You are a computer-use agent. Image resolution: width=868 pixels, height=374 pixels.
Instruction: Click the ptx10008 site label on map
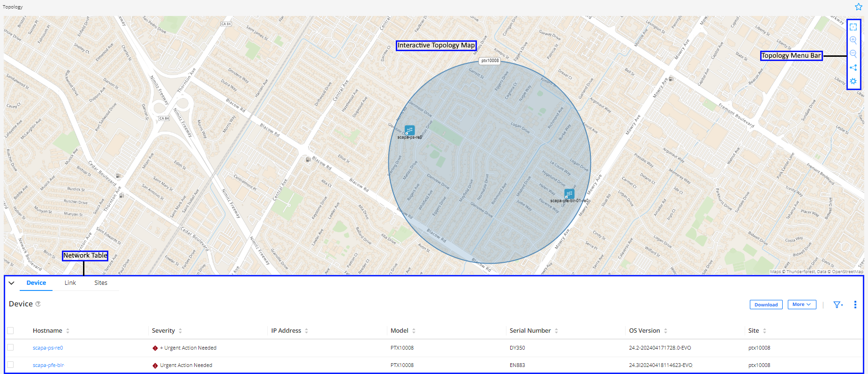tap(490, 61)
